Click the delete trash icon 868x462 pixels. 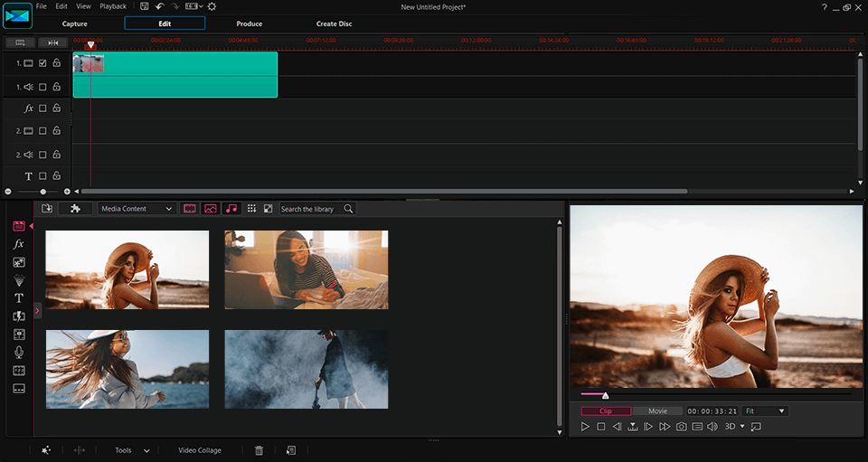(259, 450)
